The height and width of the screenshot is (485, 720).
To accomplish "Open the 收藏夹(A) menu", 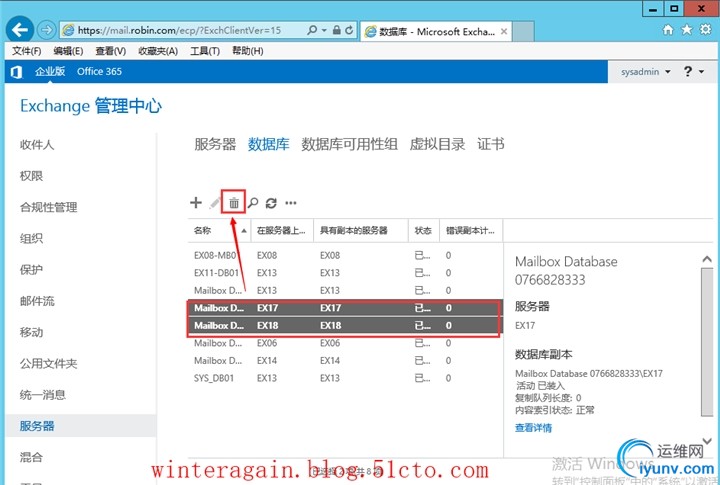I will [x=158, y=51].
